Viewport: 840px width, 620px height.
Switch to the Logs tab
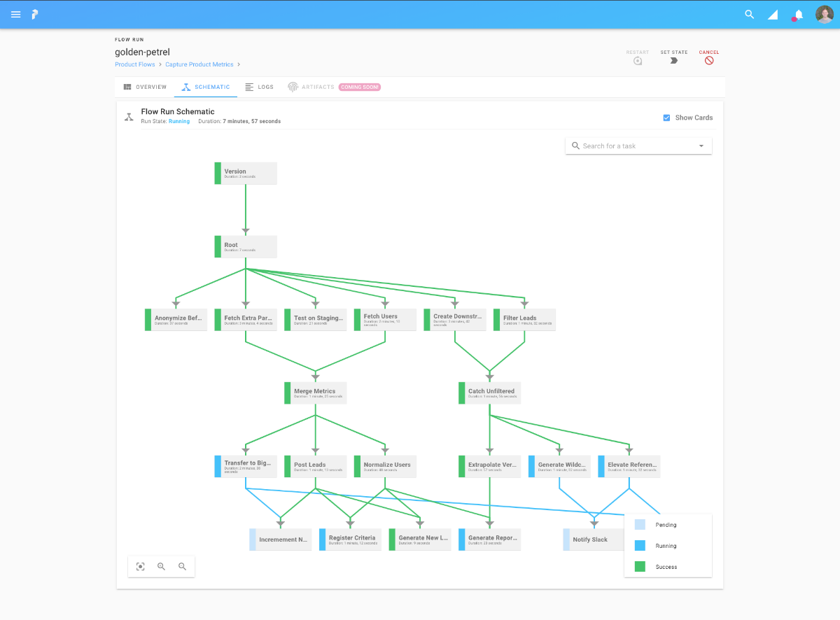[259, 87]
